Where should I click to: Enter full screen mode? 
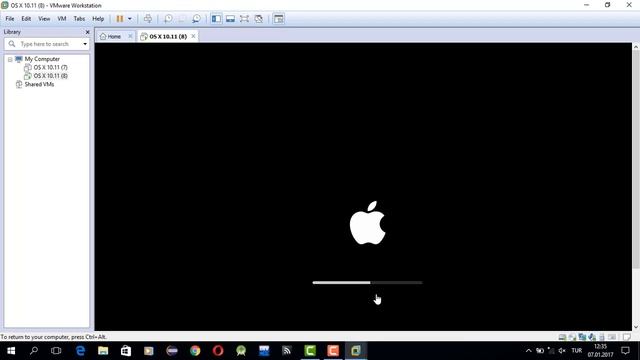click(x=244, y=19)
